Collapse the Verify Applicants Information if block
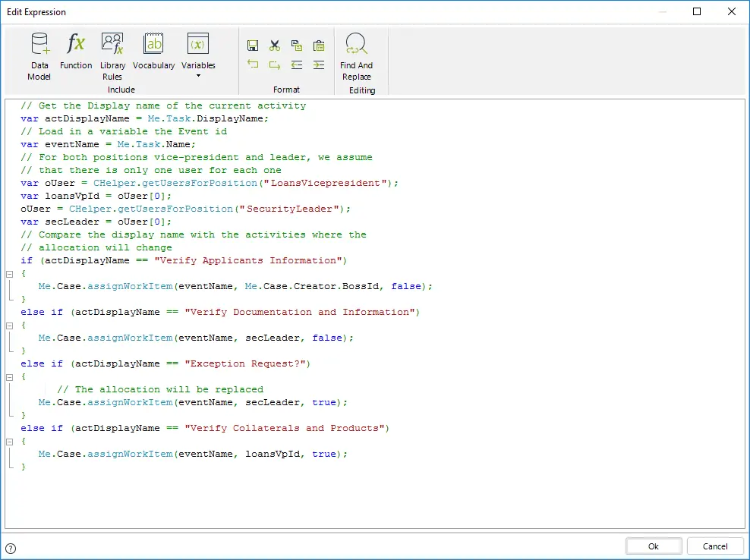 click(x=9, y=274)
